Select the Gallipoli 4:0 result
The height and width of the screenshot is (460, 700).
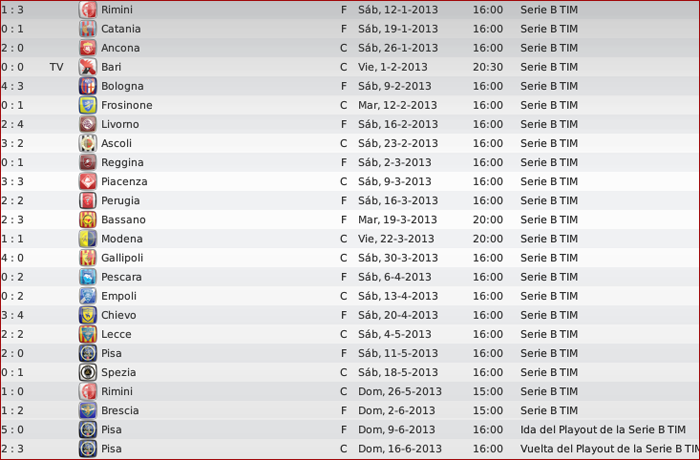click(x=12, y=258)
